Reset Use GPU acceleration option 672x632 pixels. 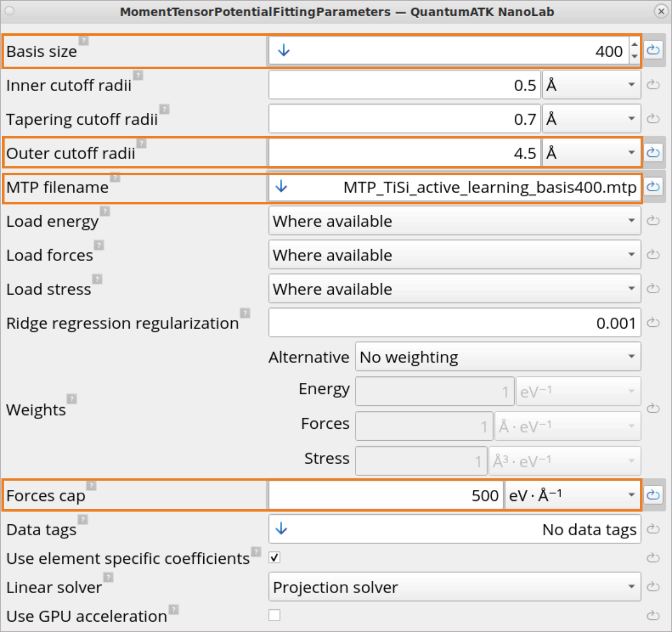click(653, 616)
